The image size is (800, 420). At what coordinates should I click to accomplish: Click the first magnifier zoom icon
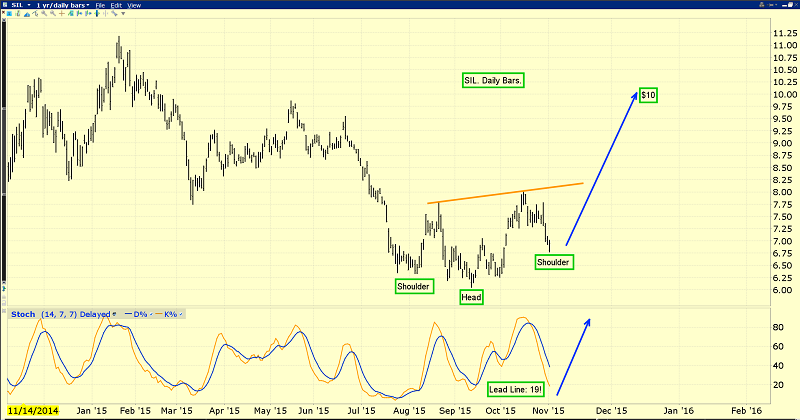point(44,13)
